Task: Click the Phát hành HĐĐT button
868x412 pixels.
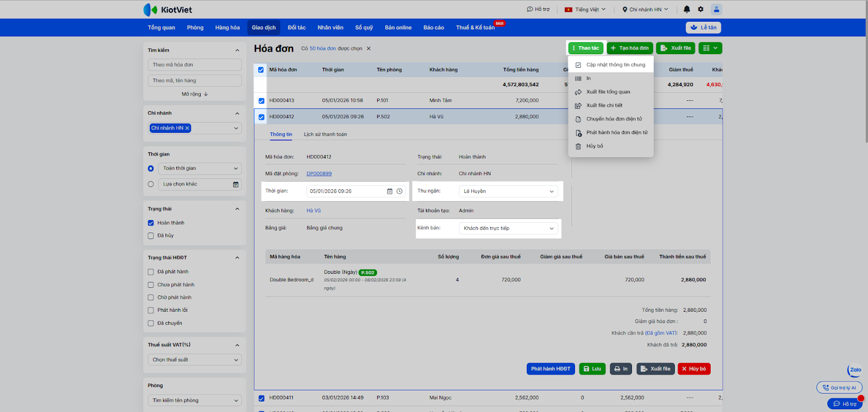Action: click(550, 369)
